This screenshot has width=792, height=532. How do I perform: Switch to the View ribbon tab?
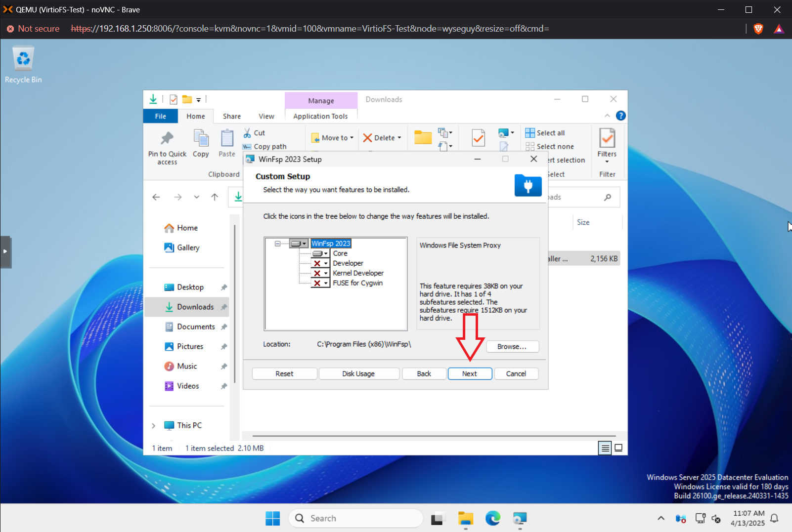pyautogui.click(x=266, y=116)
